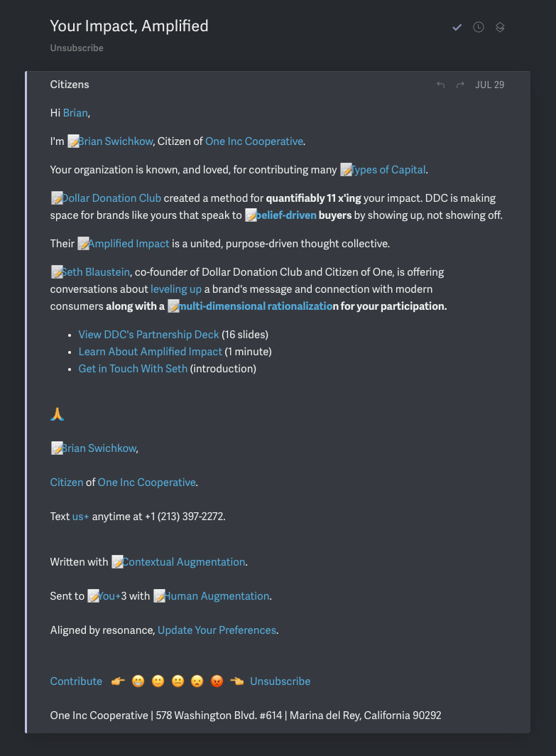Screen dimensions: 556x756
Task: Open View DDC's Partnership Deck link
Action: pyautogui.click(x=148, y=335)
